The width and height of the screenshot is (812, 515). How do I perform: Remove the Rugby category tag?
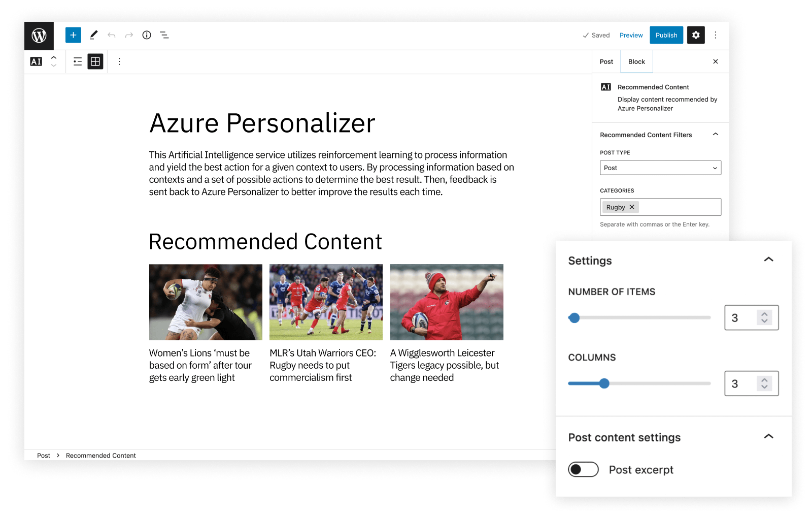pyautogui.click(x=632, y=207)
